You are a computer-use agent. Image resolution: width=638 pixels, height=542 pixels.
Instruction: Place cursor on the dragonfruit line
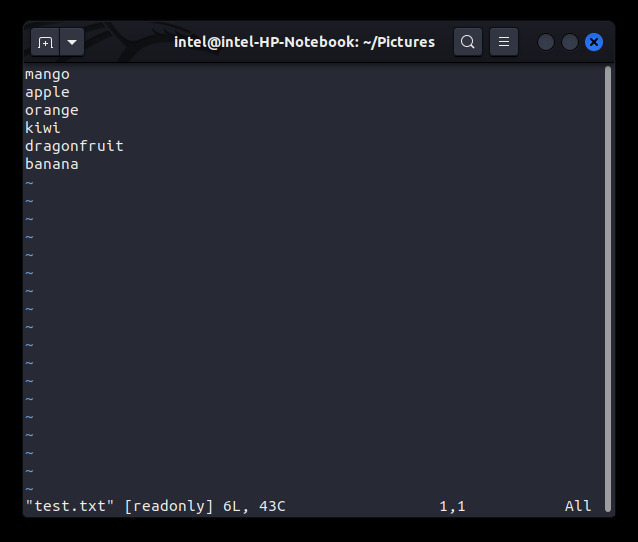pos(74,146)
